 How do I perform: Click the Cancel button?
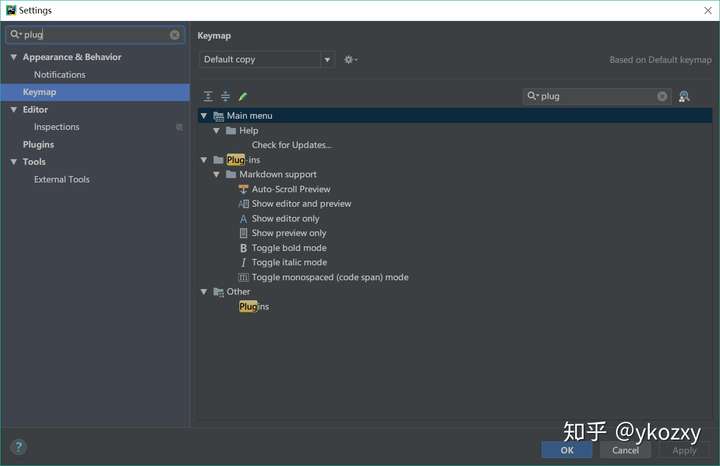click(x=625, y=450)
